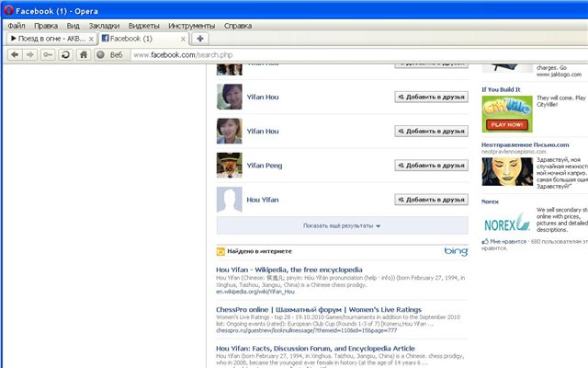Click the browser Back arrow button
Image resolution: width=588 pixels, height=368 pixels.
[x=15, y=55]
